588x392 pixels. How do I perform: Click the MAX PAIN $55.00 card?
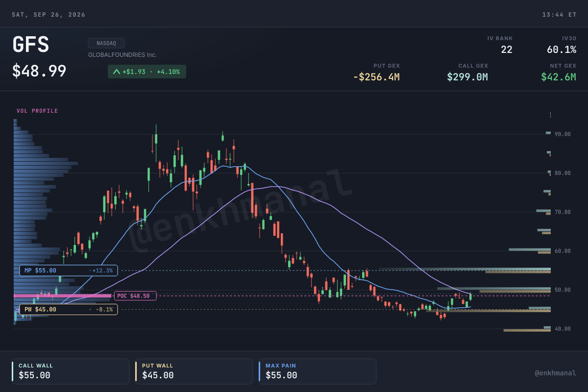pos(318,371)
